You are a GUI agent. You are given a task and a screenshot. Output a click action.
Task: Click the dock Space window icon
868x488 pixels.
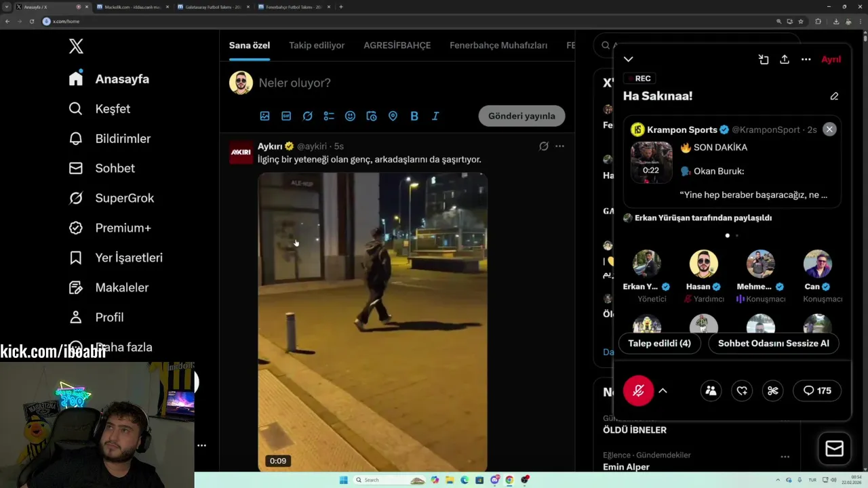[x=764, y=60]
